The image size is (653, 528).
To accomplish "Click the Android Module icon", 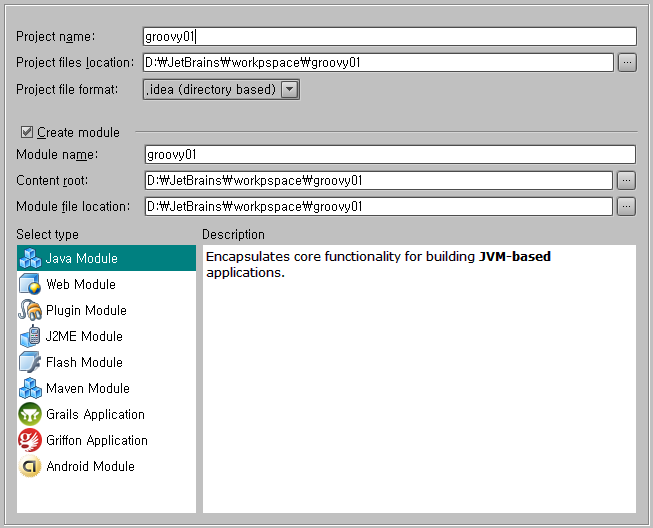I will [30, 466].
